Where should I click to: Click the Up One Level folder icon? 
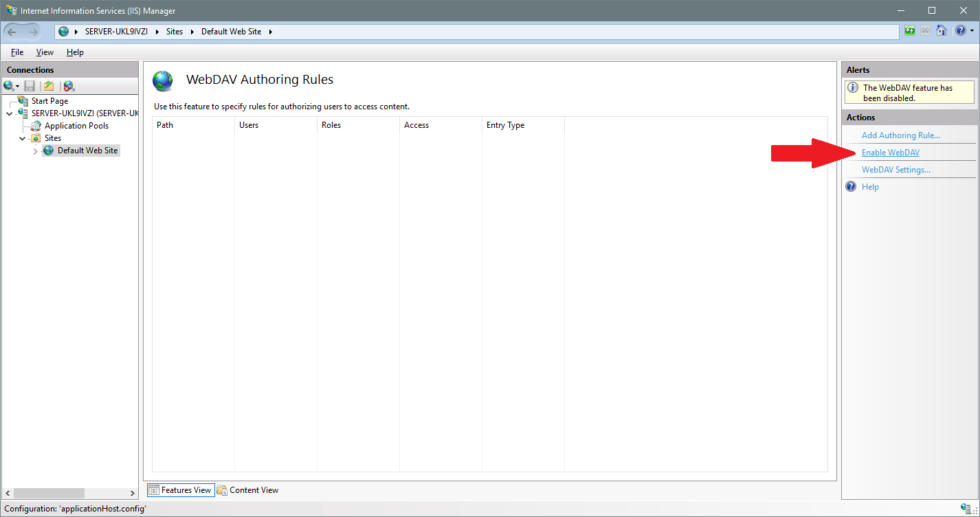[x=49, y=86]
